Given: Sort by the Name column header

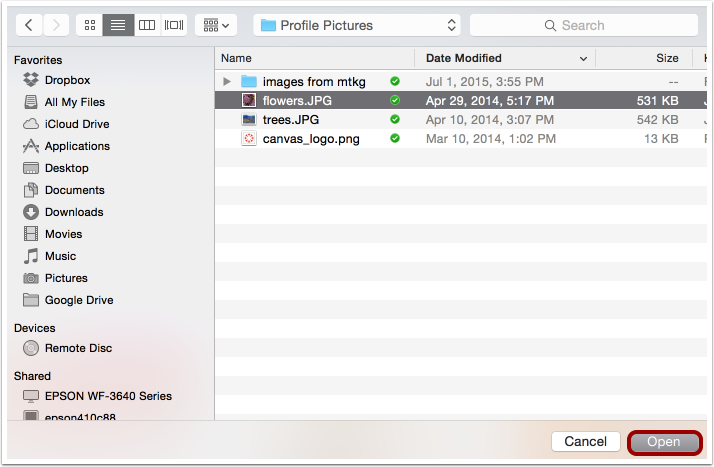Looking at the screenshot, I should click(x=314, y=58).
